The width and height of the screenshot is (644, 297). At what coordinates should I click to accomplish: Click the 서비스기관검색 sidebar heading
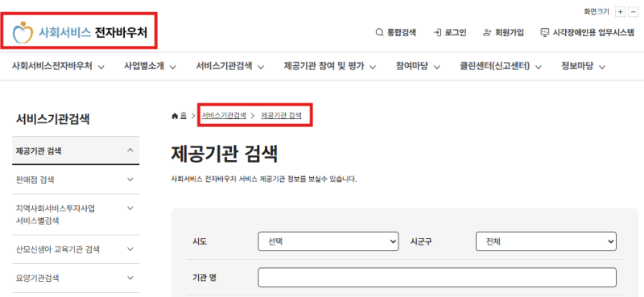(x=52, y=119)
